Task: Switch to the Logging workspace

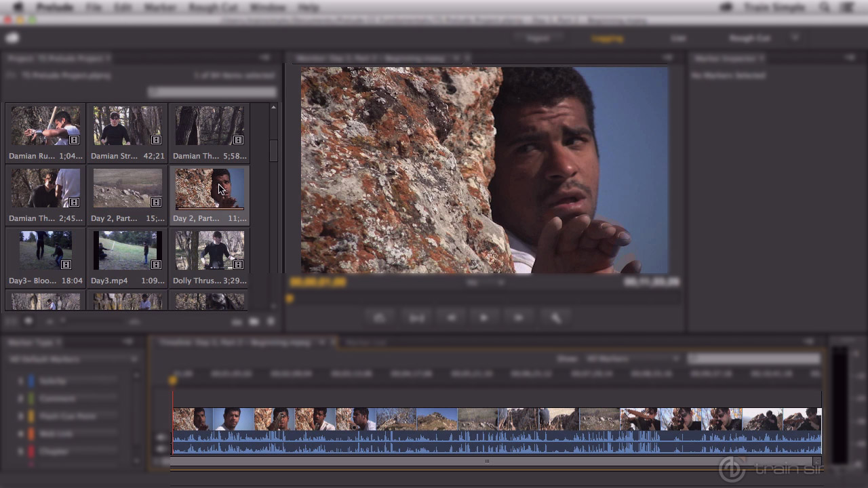Action: click(608, 38)
